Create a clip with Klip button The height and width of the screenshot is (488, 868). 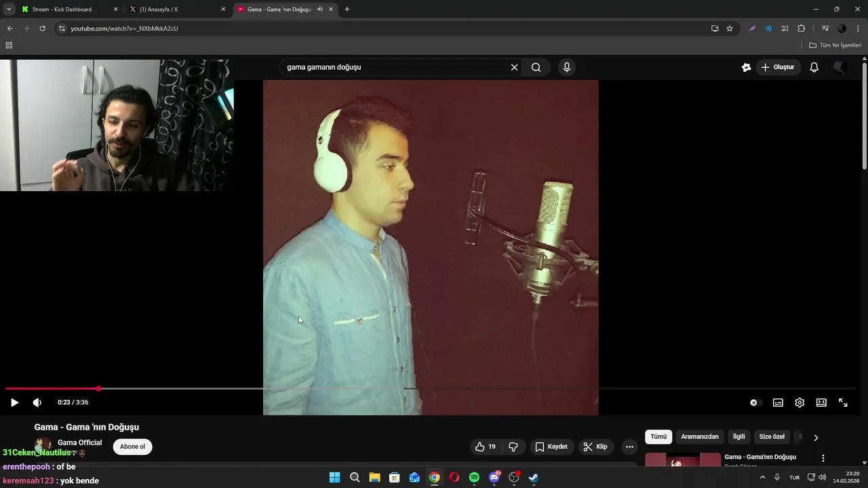point(595,447)
